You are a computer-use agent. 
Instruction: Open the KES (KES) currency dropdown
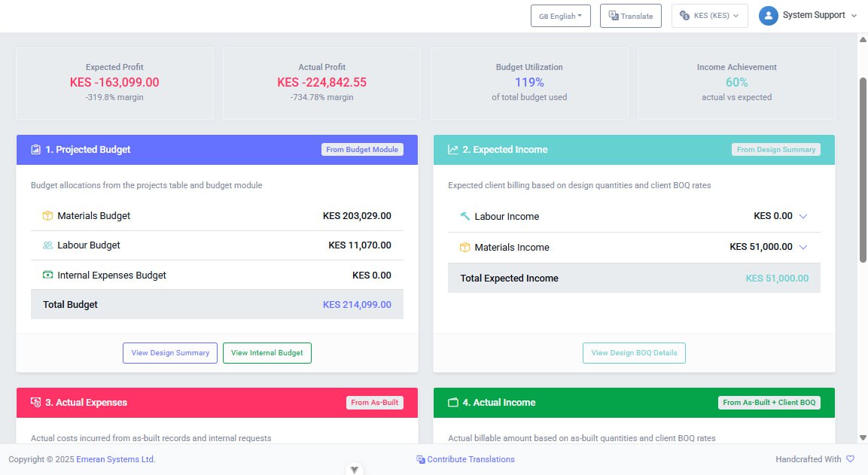coord(709,15)
